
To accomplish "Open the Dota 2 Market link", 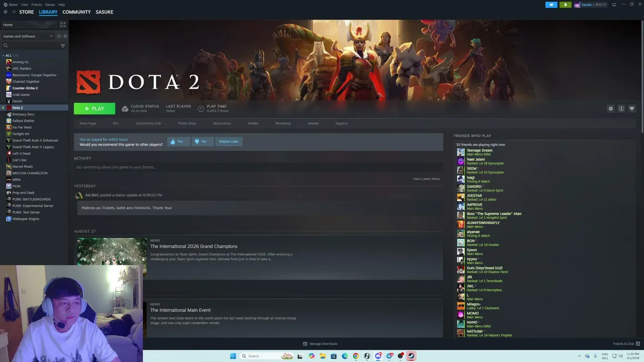I will coord(313,123).
